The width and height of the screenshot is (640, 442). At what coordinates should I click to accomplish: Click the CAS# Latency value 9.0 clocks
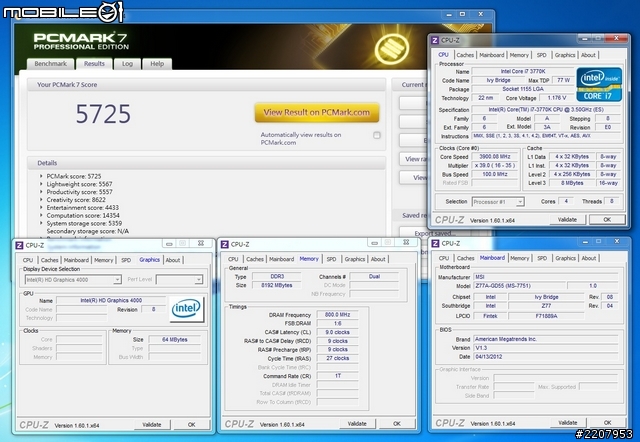[338, 332]
